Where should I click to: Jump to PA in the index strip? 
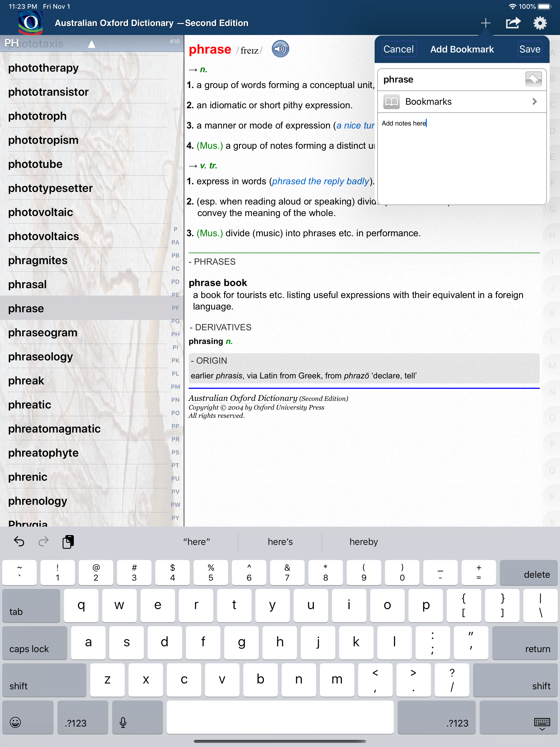175,242
